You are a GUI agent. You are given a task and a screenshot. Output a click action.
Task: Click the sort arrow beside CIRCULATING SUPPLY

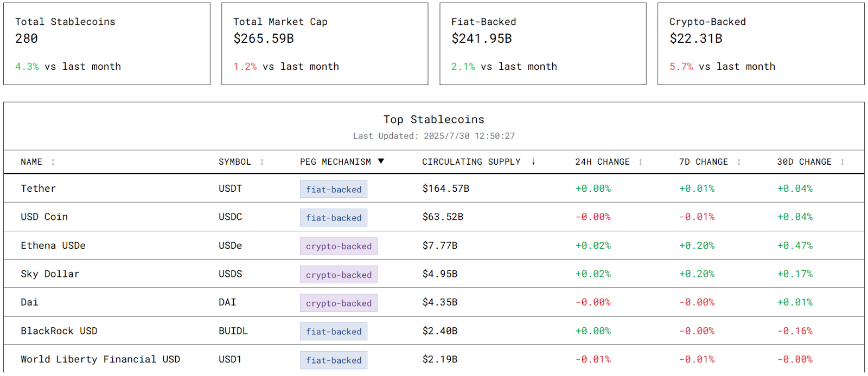pyautogui.click(x=533, y=162)
